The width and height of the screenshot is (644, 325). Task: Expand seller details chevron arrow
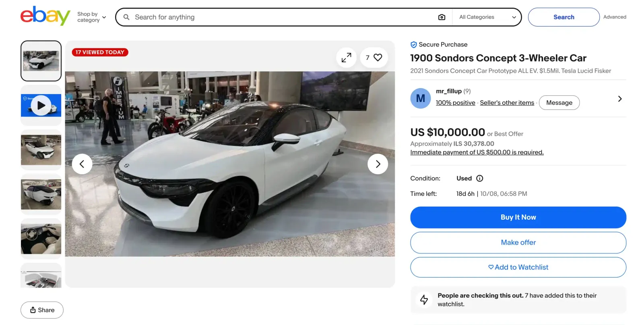click(x=620, y=99)
